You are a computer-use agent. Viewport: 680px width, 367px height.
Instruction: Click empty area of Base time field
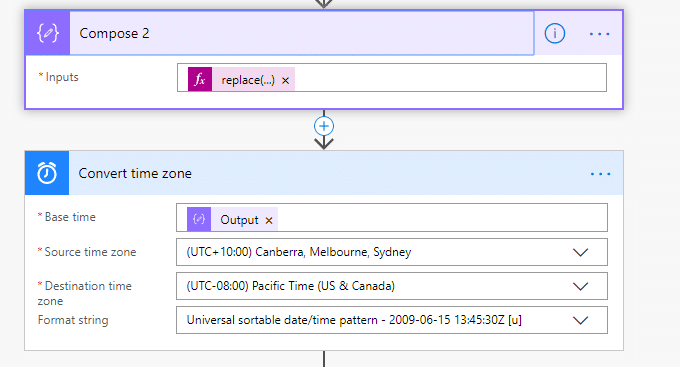coord(441,218)
